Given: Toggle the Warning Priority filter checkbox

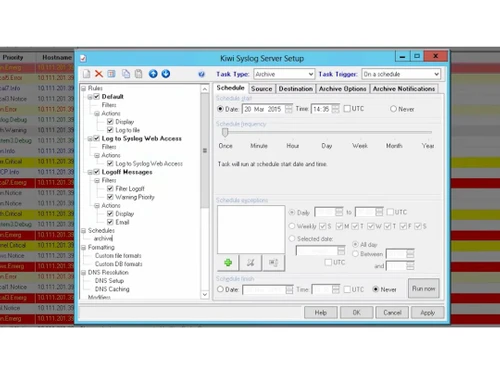Looking at the screenshot, I should [110, 197].
